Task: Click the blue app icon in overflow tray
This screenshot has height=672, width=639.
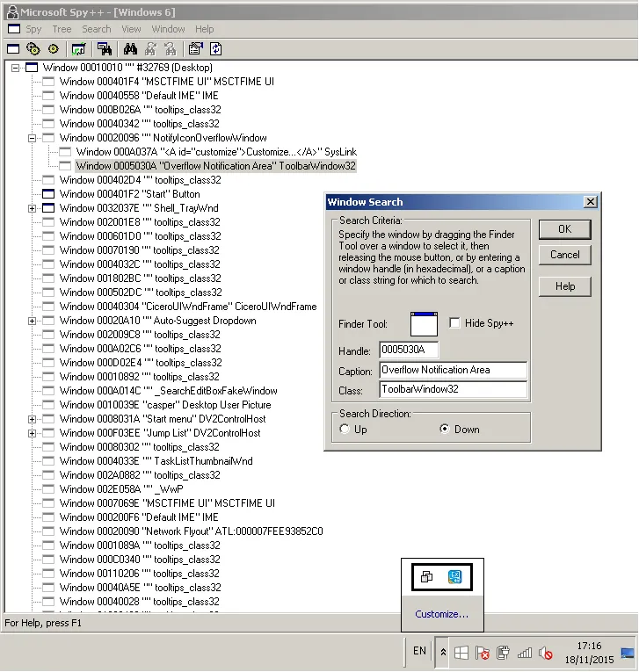Action: [455, 577]
